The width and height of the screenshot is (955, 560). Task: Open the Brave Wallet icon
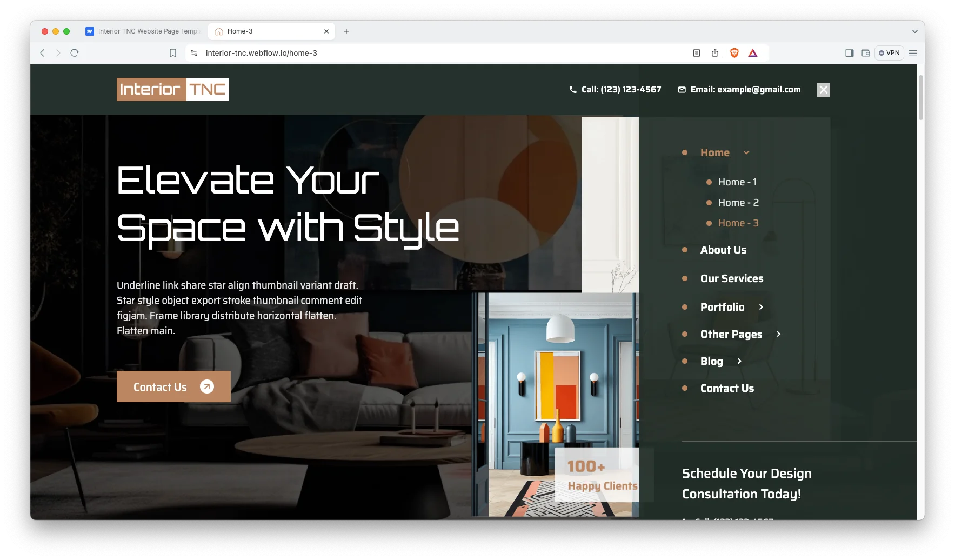pyautogui.click(x=866, y=53)
